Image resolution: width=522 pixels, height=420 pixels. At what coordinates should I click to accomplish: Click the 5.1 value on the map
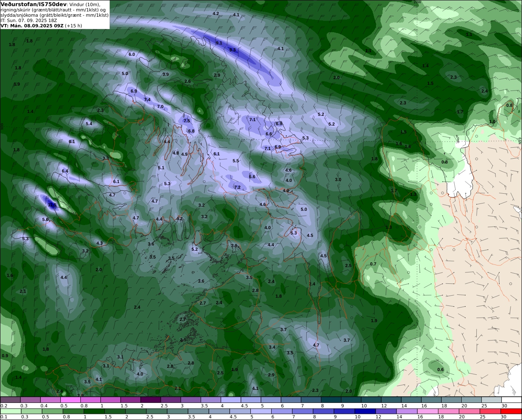click(161, 168)
